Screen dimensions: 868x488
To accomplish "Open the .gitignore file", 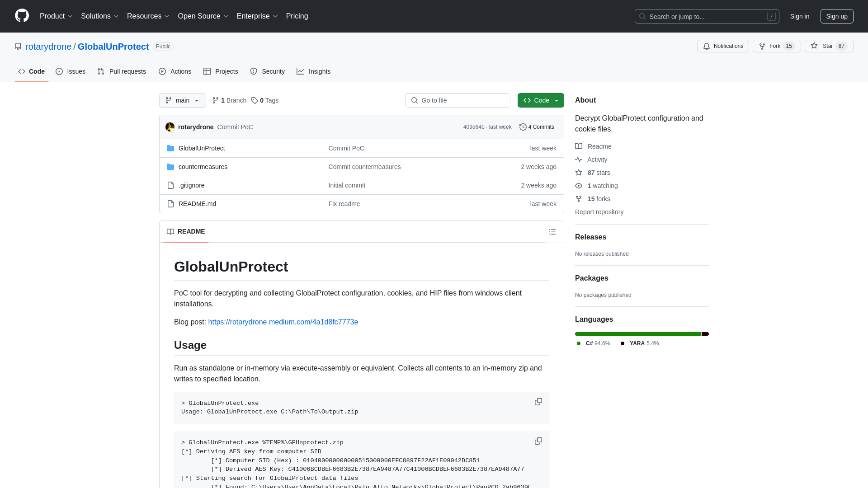I will (191, 185).
